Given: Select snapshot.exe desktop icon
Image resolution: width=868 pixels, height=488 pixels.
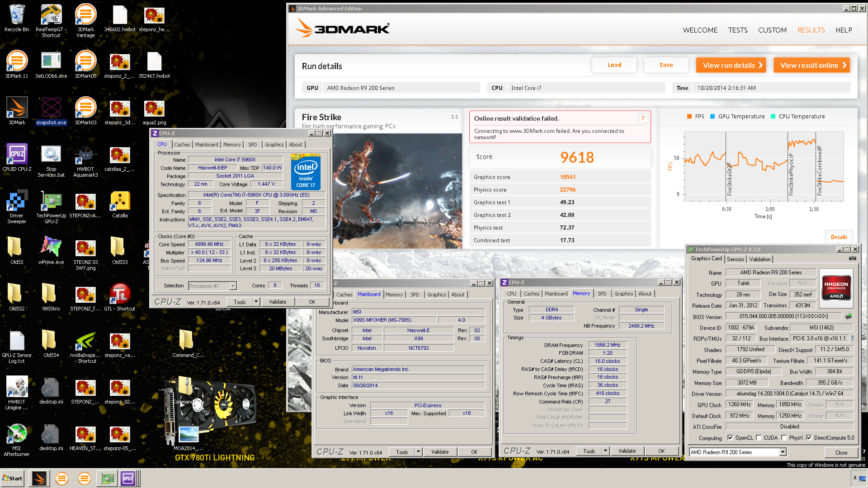Looking at the screenshot, I should [51, 111].
